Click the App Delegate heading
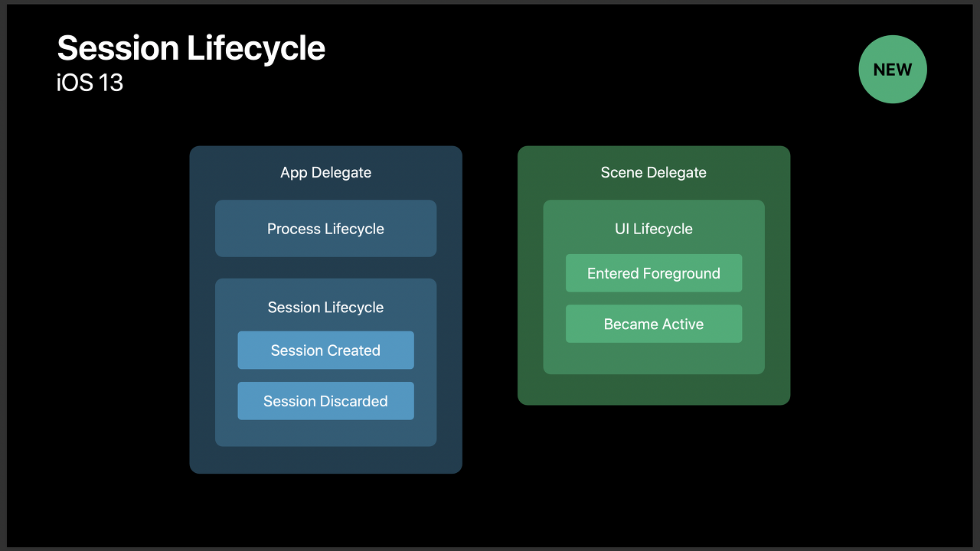 [x=325, y=172]
